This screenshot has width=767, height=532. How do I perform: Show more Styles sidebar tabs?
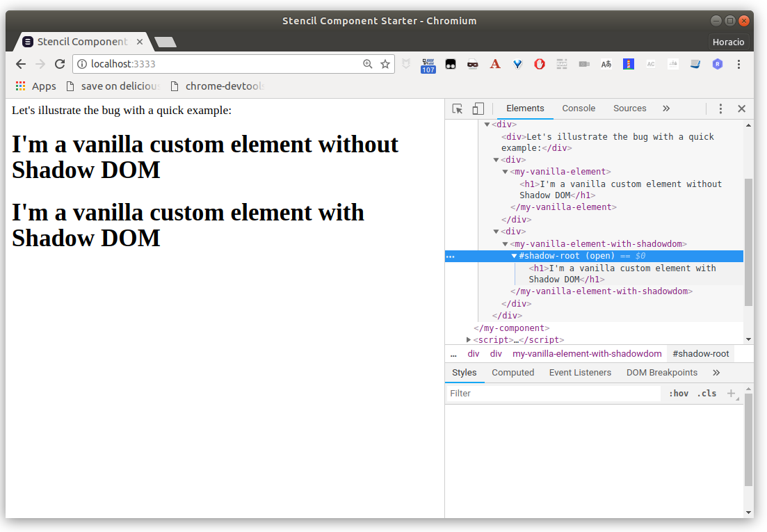(x=716, y=373)
